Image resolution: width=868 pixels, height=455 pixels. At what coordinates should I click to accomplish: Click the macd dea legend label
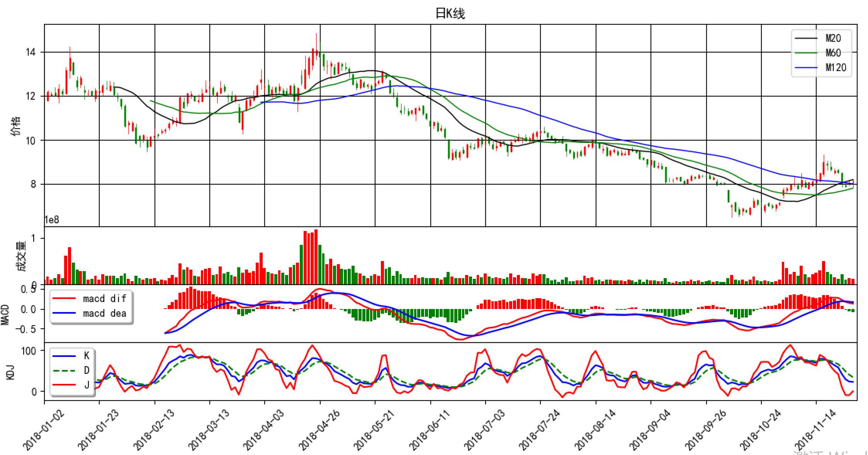(104, 313)
